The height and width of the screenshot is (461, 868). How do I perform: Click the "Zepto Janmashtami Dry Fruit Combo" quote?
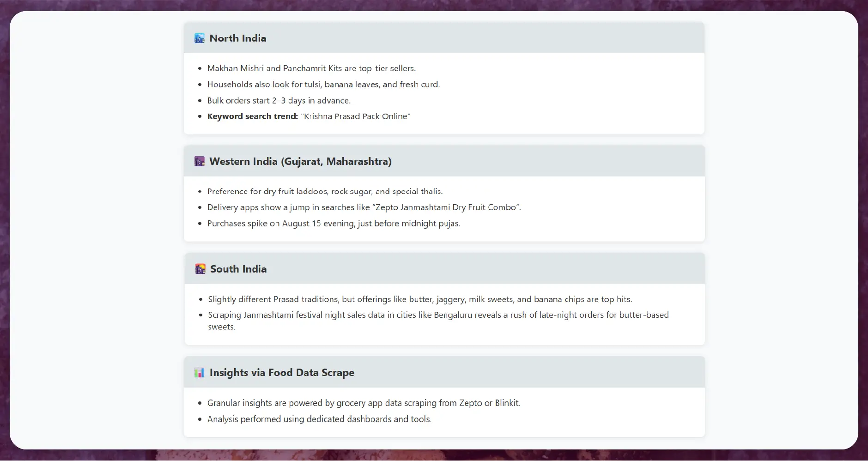[447, 207]
